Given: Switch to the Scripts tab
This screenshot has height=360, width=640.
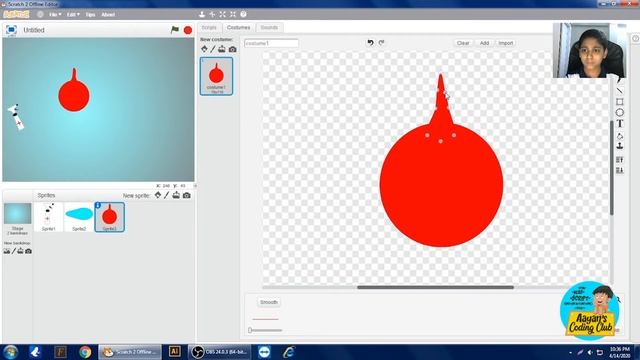Looking at the screenshot, I should pos(209,27).
